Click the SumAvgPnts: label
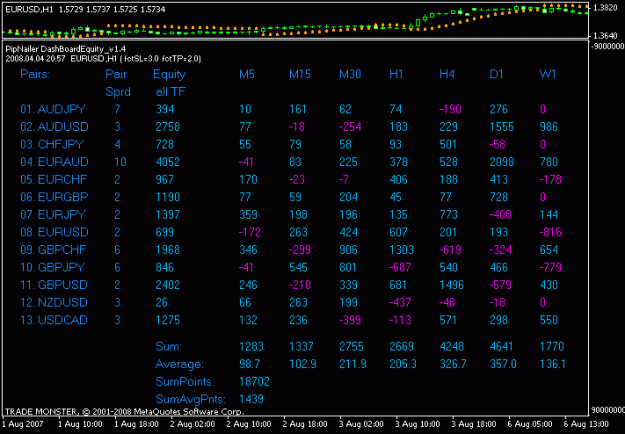Screen dimensions: 625x434 pyautogui.click(x=191, y=399)
